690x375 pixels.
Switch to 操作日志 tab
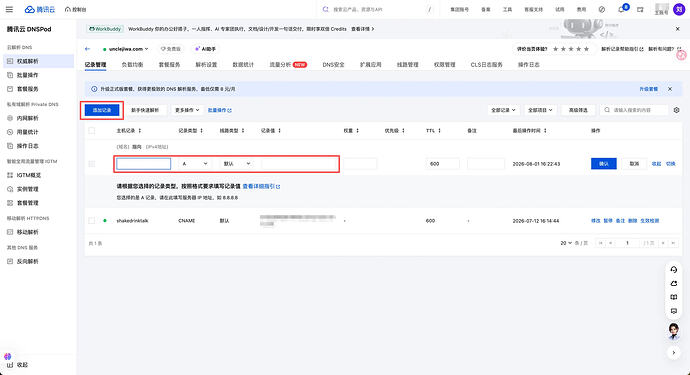coord(529,65)
